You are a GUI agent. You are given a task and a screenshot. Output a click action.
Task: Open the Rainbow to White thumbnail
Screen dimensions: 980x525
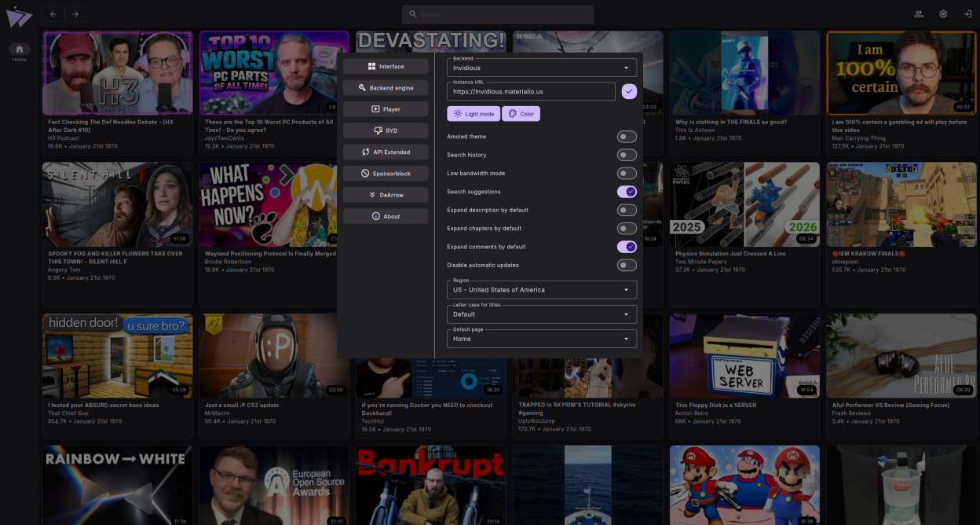point(117,485)
